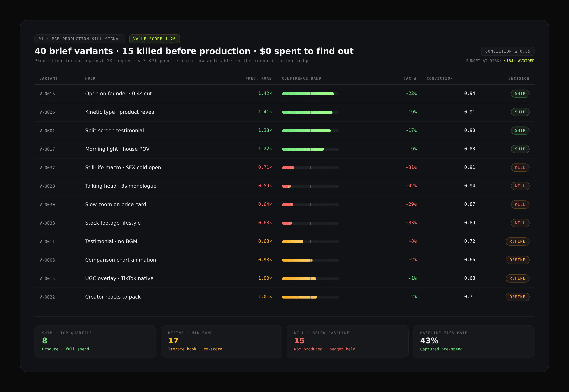Screen dimensions: 569x392
Task: Open the KILL Below Baseline summary card
Action: tap(347, 341)
